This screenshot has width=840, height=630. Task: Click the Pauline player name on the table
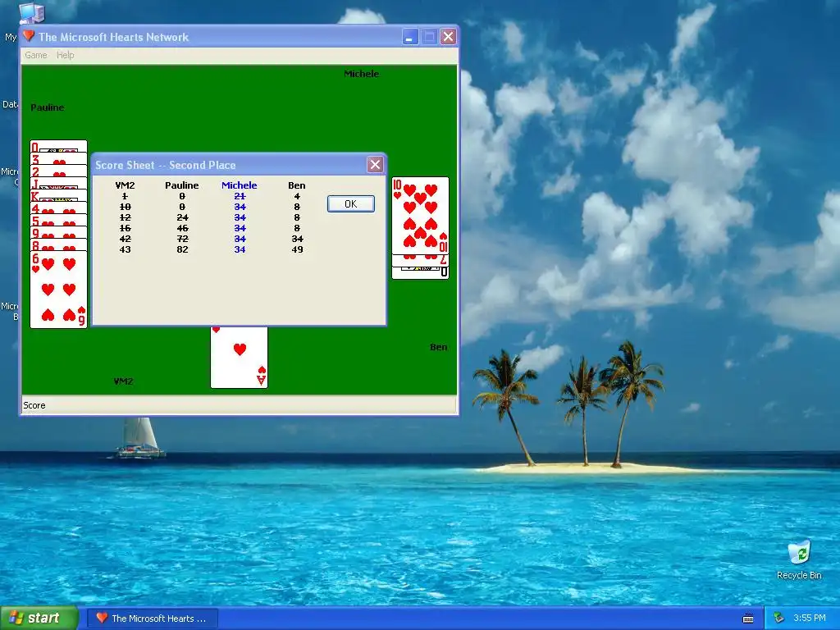[x=47, y=107]
